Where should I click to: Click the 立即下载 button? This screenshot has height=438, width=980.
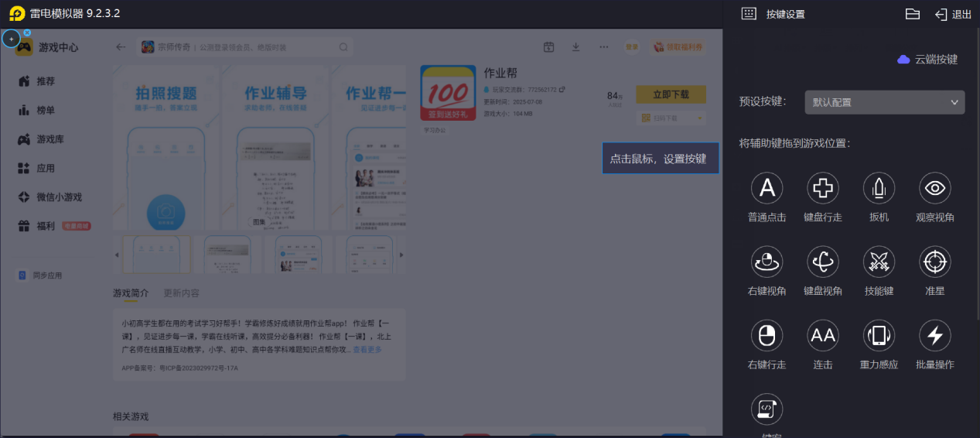671,94
